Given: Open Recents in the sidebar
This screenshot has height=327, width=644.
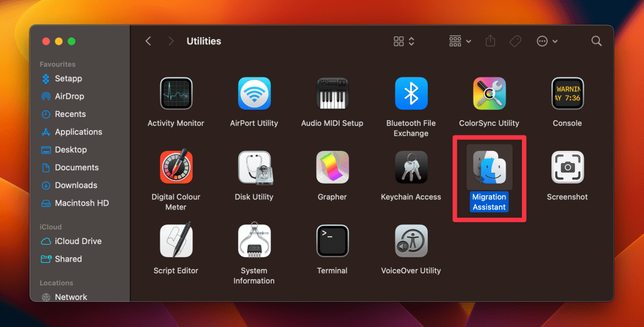Looking at the screenshot, I should click(64, 114).
